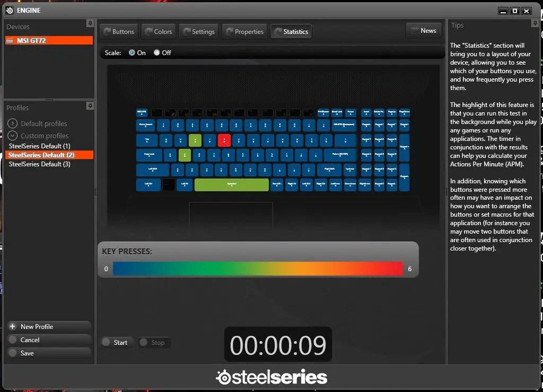Open the Properties tab
This screenshot has height=392, width=543.
click(x=244, y=31)
